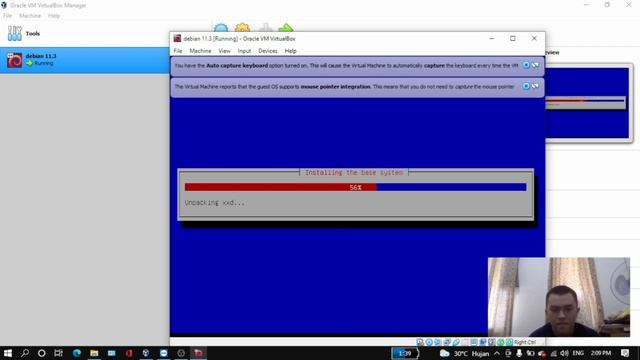Click the network adapter status bar icon
Viewport: 640px width, 360px height.
447,342
